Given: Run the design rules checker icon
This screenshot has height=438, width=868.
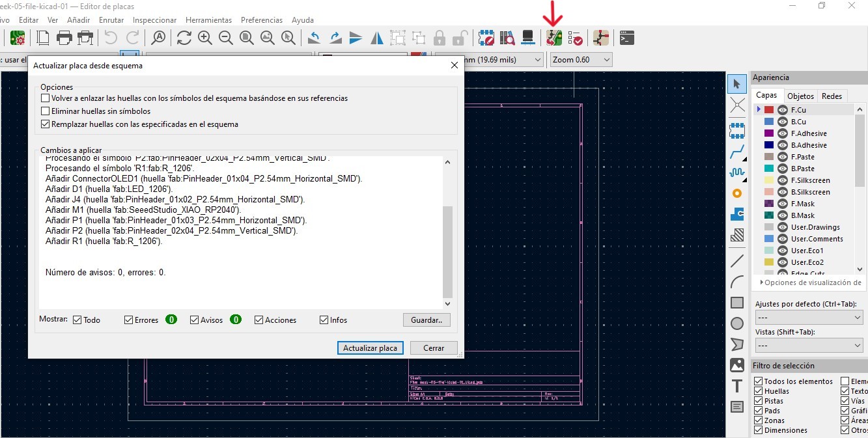Looking at the screenshot, I should point(575,38).
